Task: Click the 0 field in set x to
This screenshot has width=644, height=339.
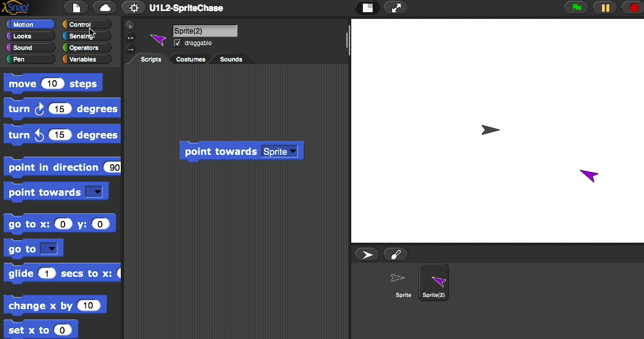Action: click(62, 330)
